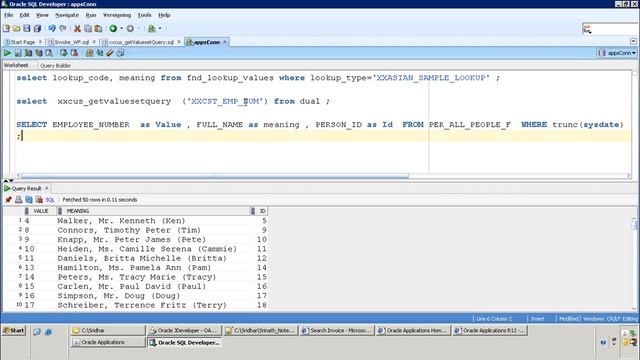This screenshot has height=360, width=640.
Task: Switch to the Query Builder tab
Action: pos(56,66)
